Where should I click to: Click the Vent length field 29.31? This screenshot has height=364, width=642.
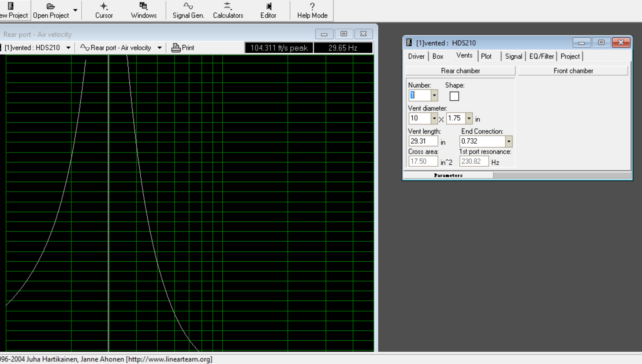click(x=423, y=141)
